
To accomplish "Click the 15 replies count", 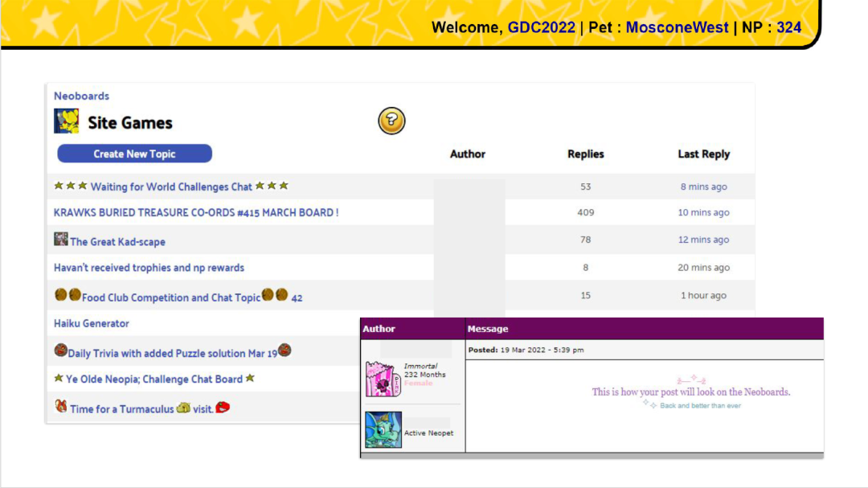I will (x=586, y=295).
